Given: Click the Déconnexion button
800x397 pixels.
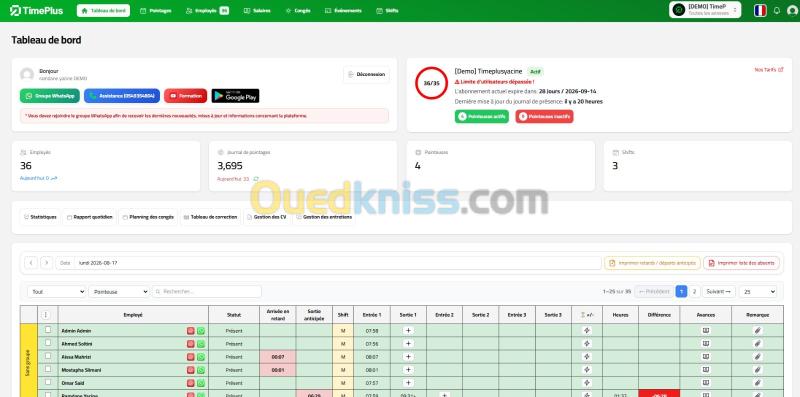Looking at the screenshot, I should (x=366, y=75).
